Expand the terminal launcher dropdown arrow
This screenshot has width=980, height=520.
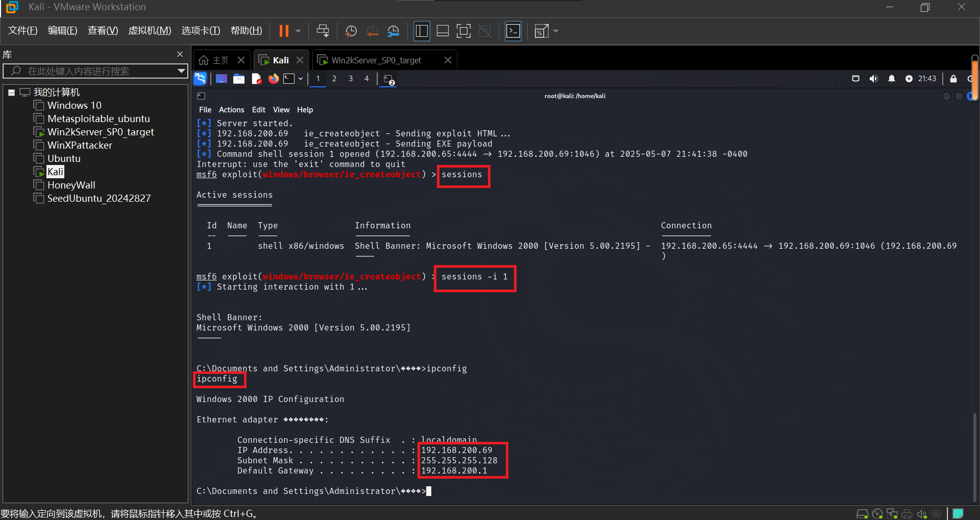pos(301,79)
